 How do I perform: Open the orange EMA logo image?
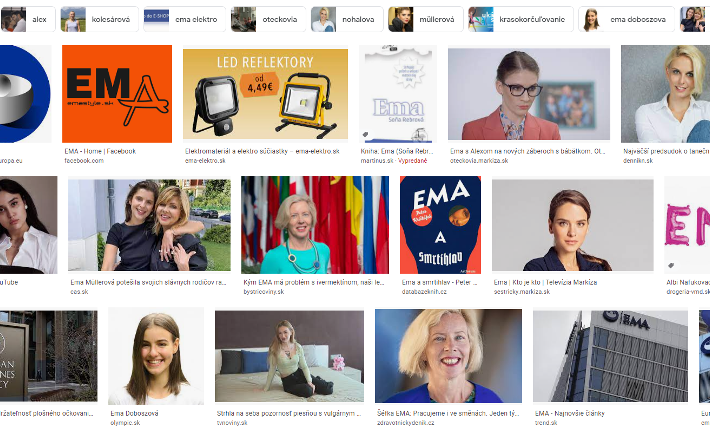click(117, 94)
